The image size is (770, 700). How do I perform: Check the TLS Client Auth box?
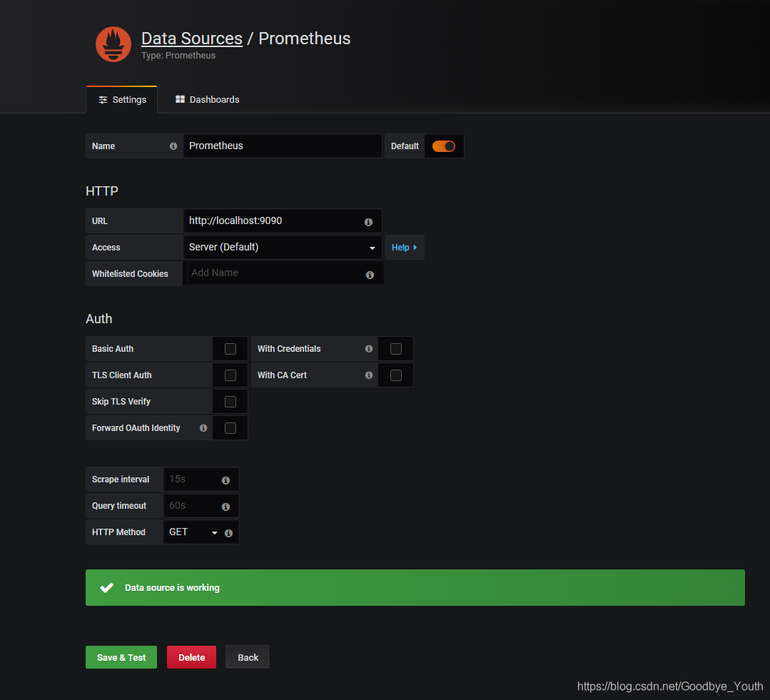point(231,375)
